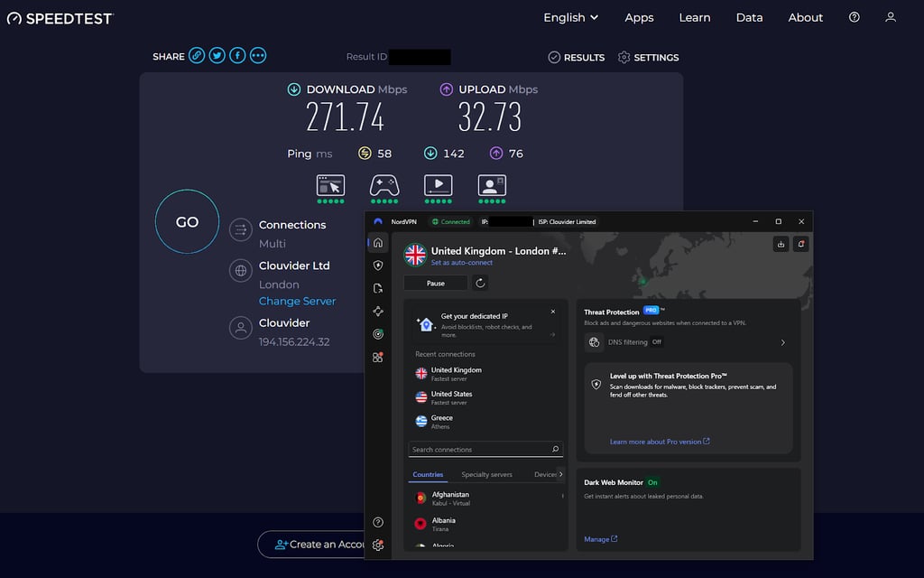The height and width of the screenshot is (578, 924).
Task: Click the Speedtest help question icon
Action: coord(854,17)
